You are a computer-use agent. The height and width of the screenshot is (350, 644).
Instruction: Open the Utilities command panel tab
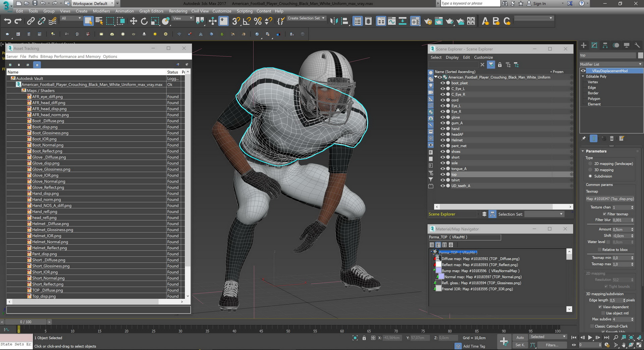click(x=637, y=45)
